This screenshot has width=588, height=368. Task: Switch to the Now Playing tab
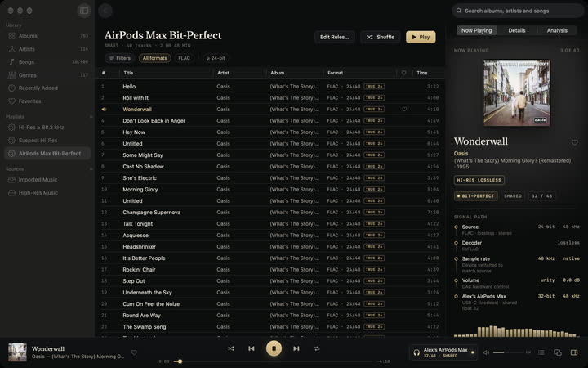pos(476,30)
